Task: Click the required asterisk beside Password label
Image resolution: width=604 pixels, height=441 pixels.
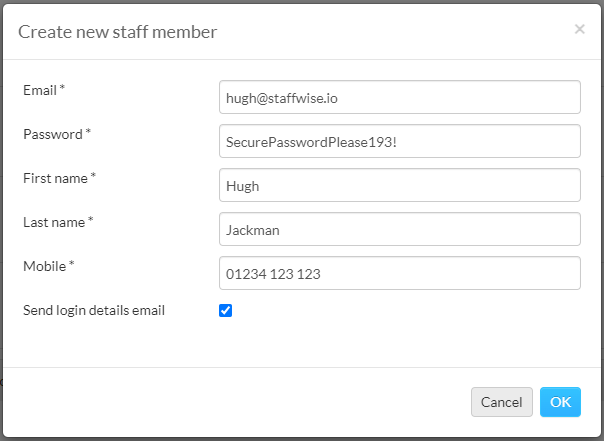Action: coord(88,132)
